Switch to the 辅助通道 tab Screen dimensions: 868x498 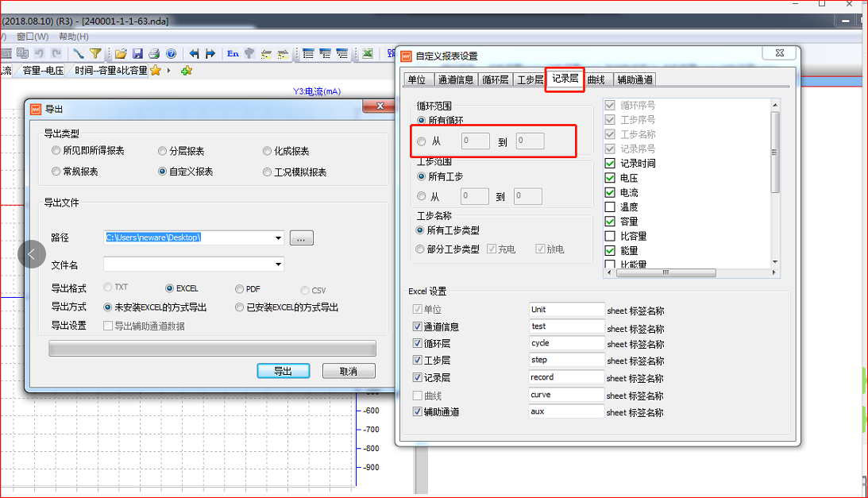click(x=635, y=79)
